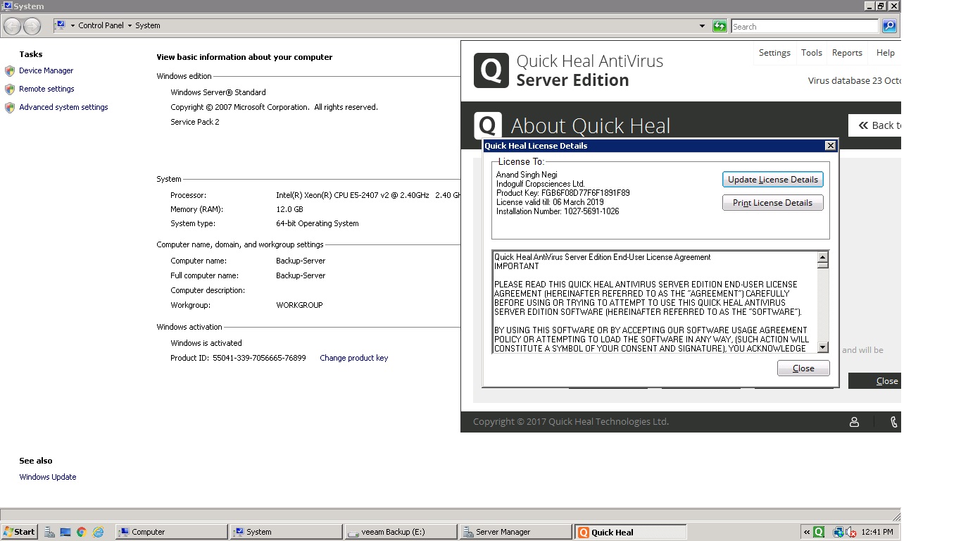The width and height of the screenshot is (980, 541).
Task: Click the Show Desktop quick launch icon
Action: 65,532
